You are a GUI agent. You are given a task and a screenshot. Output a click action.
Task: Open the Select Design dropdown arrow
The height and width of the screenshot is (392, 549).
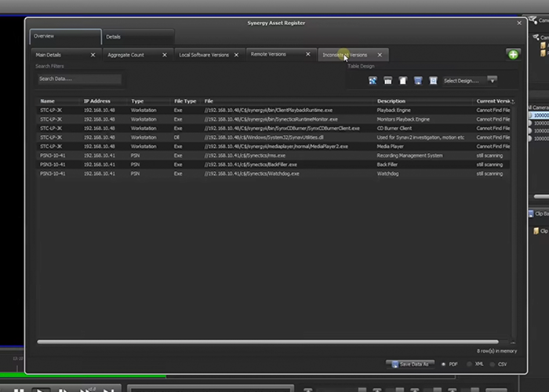pos(492,81)
